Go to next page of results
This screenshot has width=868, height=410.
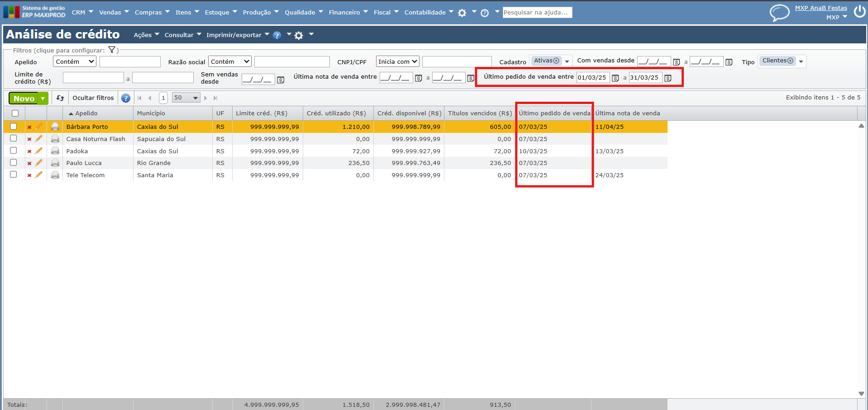tap(205, 98)
